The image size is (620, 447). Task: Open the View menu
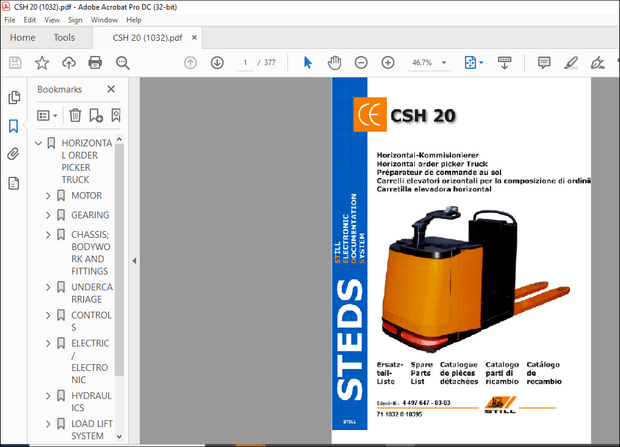(52, 20)
